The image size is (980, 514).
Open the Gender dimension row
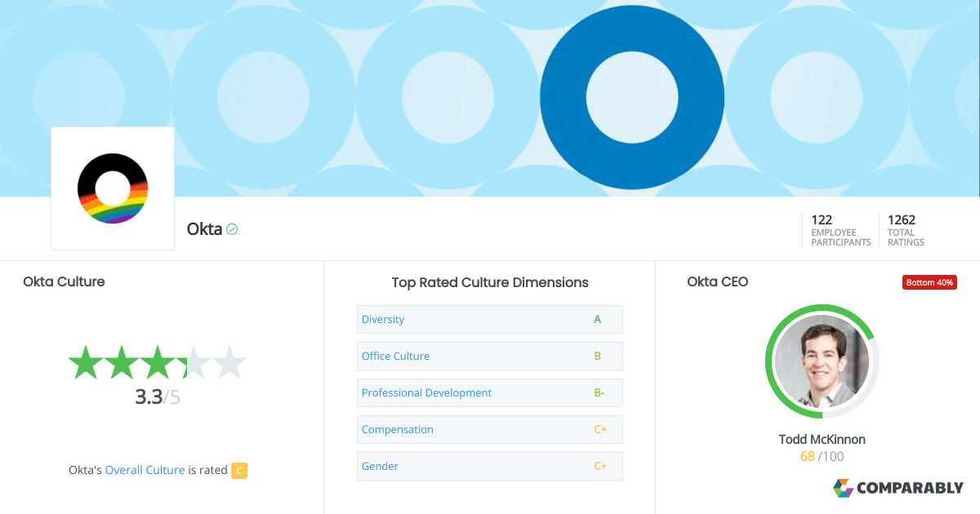coord(490,466)
